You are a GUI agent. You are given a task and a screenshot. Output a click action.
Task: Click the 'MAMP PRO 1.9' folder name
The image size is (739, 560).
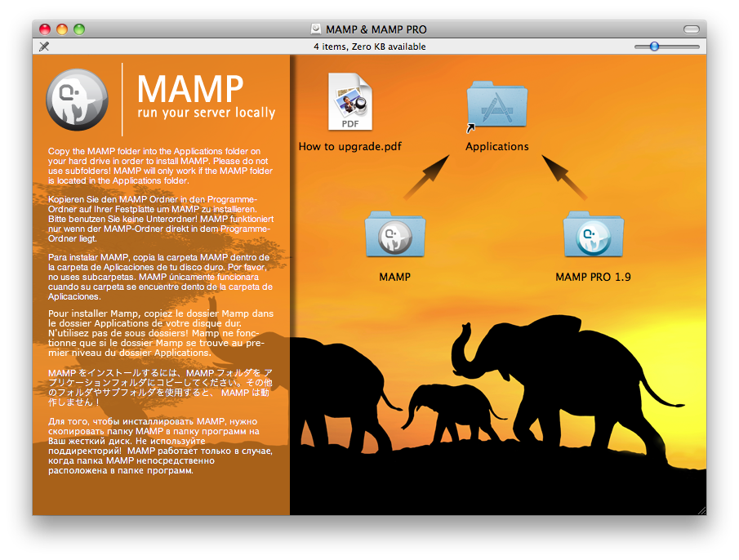(593, 277)
